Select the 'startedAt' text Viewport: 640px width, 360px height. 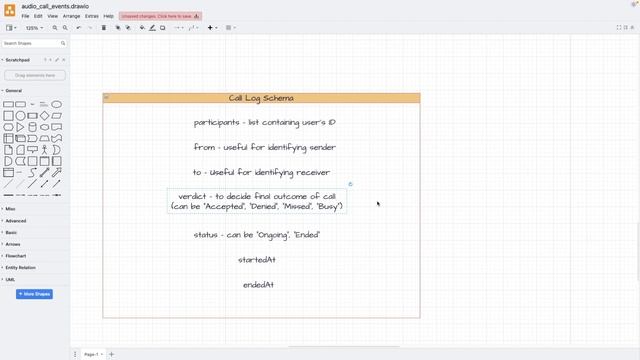(257, 260)
